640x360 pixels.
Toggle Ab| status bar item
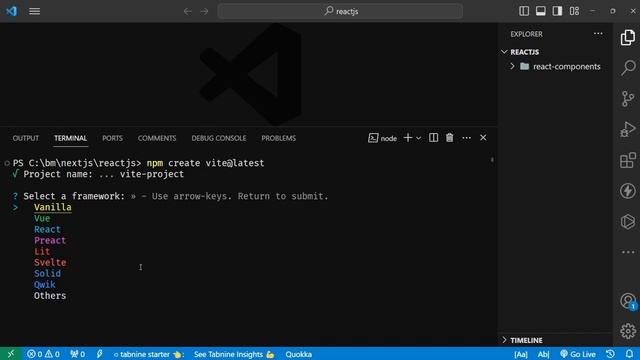543,354
